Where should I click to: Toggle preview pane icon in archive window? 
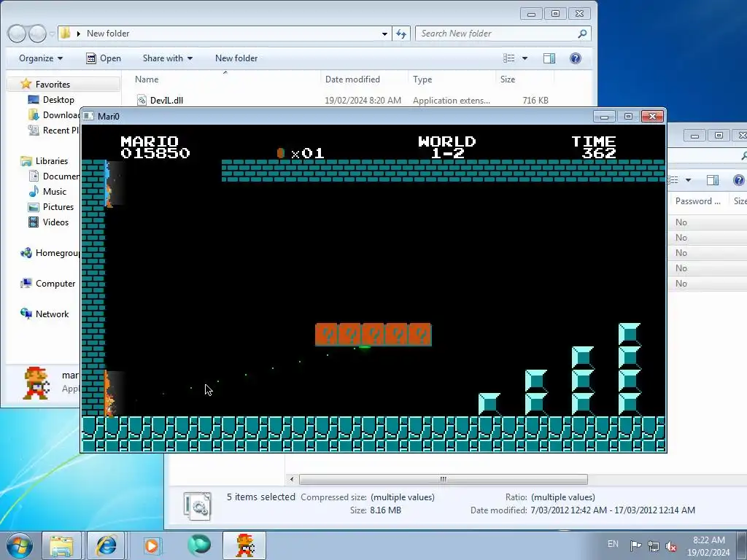click(x=713, y=180)
